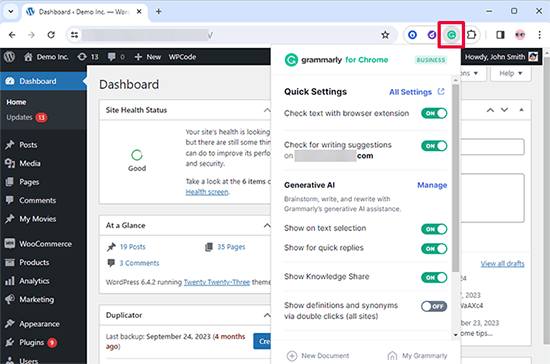Toggle Check for writing suggestions on site
Image resolution: width=550 pixels, height=364 pixels.
pos(434,146)
